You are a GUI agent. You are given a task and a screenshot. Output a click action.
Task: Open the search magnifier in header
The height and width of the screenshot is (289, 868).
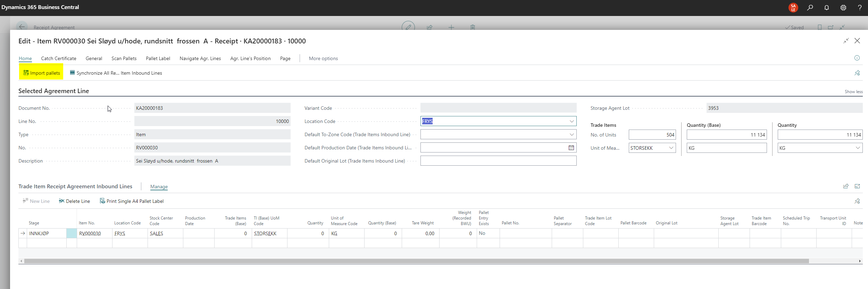[x=810, y=8]
